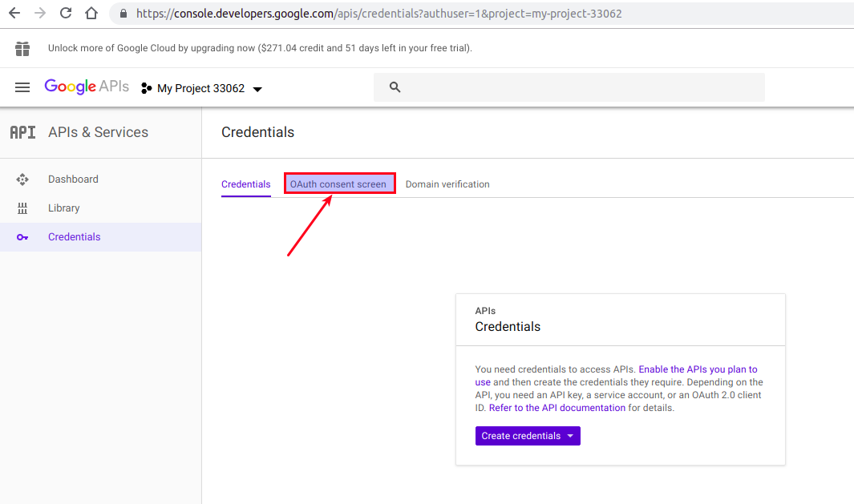Open the browser home icon

tap(91, 13)
